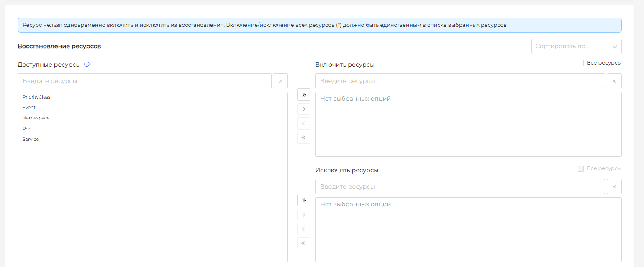The height and width of the screenshot is (267, 644).
Task: Clear the Исключить ресурсы search field
Action: tap(614, 187)
